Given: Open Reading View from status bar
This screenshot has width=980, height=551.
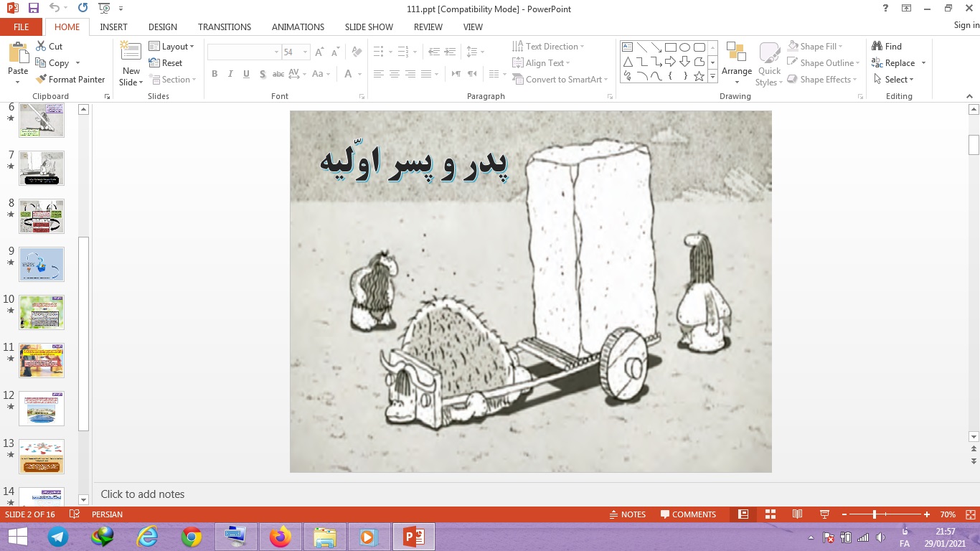Looking at the screenshot, I should tap(797, 514).
